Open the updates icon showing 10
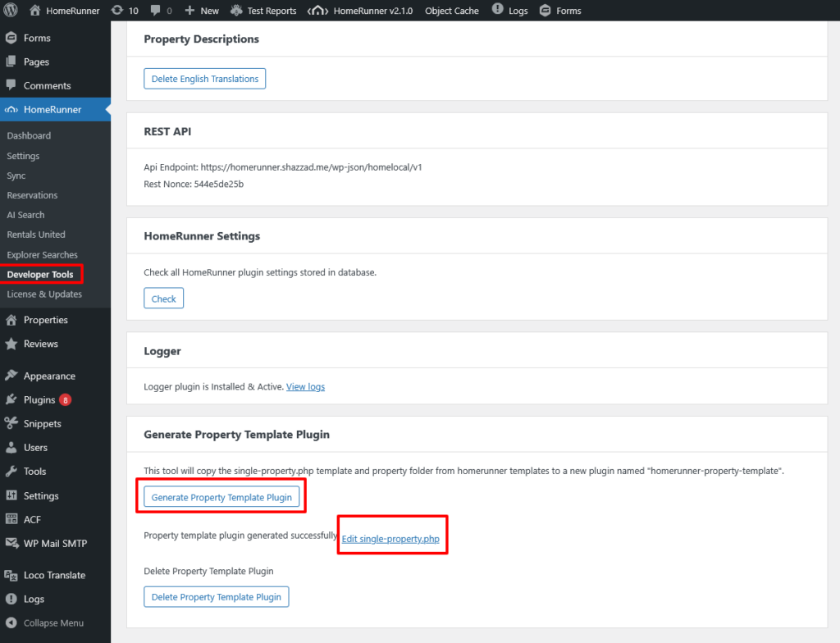The height and width of the screenshot is (643, 840). (117, 11)
